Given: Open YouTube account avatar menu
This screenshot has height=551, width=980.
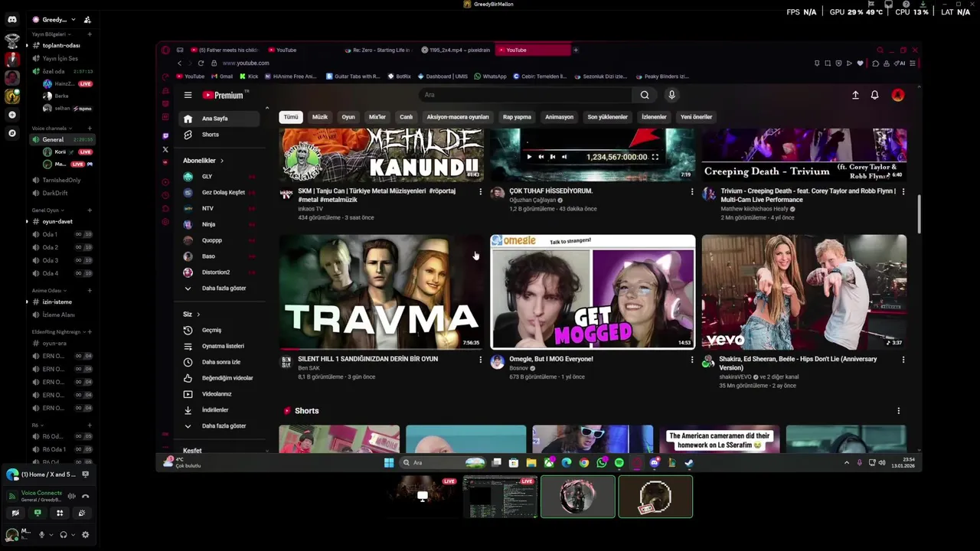Looking at the screenshot, I should pos(897,95).
